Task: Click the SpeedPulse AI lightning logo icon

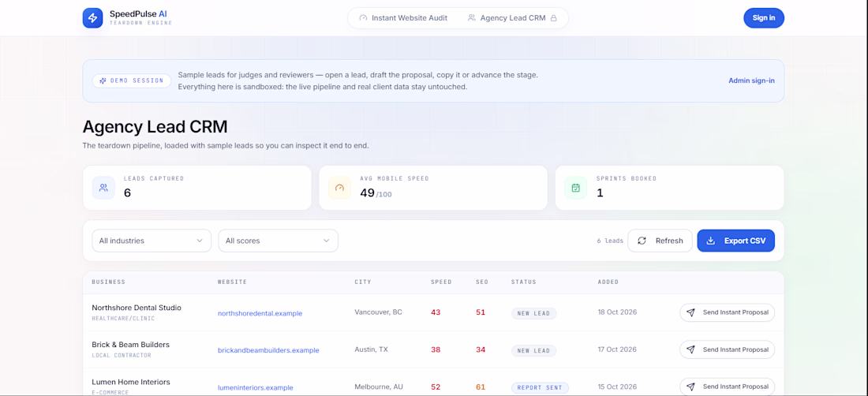Action: click(x=92, y=17)
